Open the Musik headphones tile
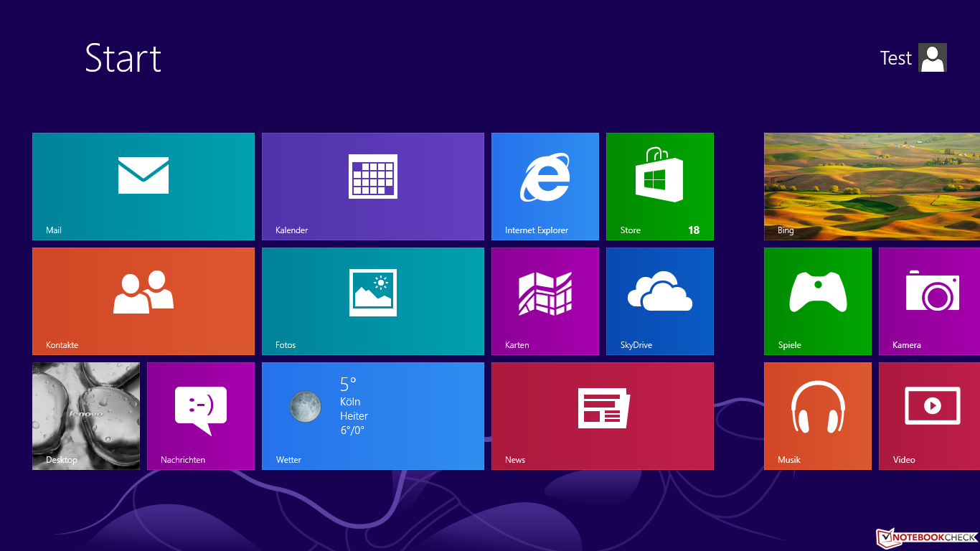This screenshot has width=980, height=551. [818, 416]
